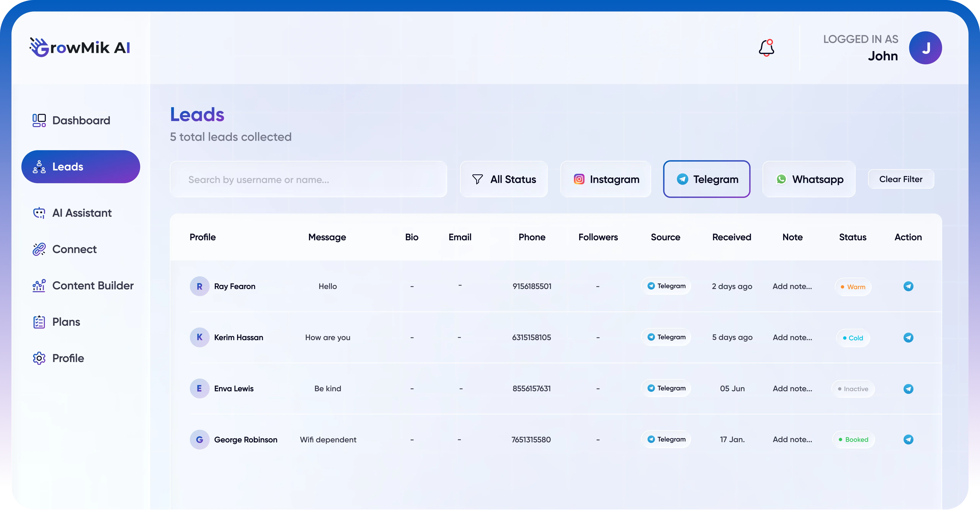Click the Profile column header
This screenshot has width=980, height=521.
pos(203,237)
